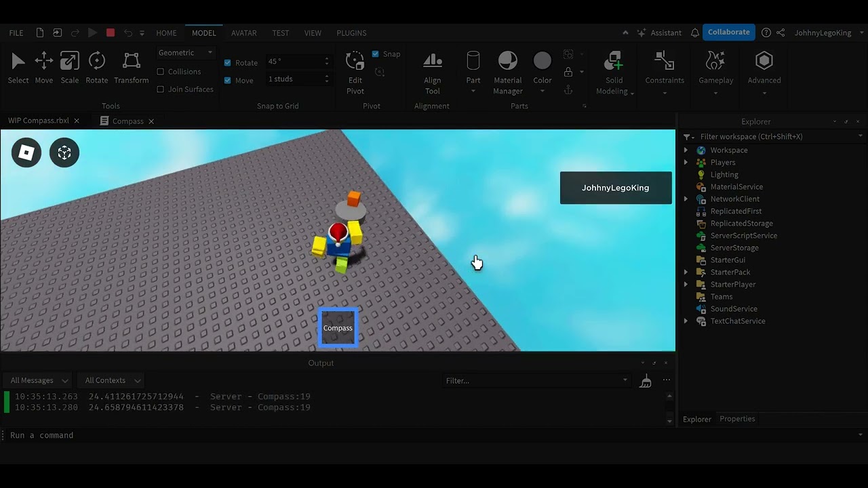Image resolution: width=868 pixels, height=488 pixels.
Task: Open the JohnnyLegoKing account dropdown
Action: (x=862, y=33)
